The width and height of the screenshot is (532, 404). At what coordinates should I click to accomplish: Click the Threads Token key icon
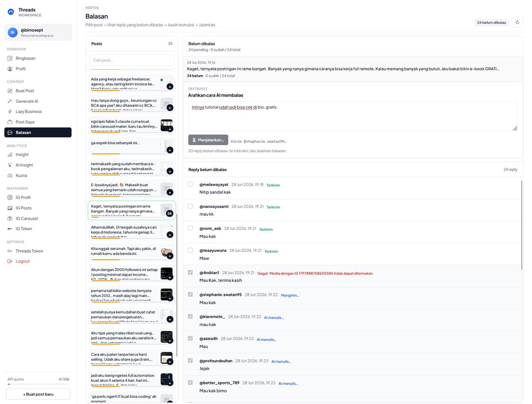pyautogui.click(x=10, y=251)
